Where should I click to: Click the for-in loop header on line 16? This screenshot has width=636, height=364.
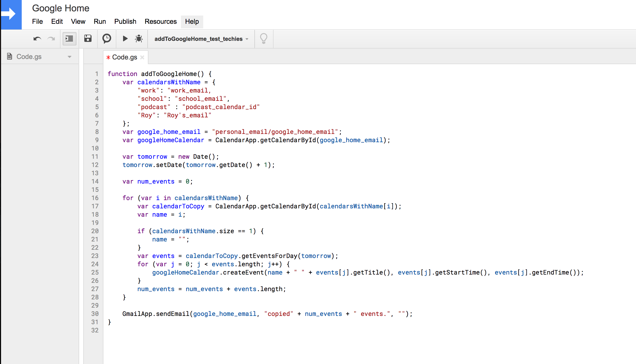coord(186,198)
